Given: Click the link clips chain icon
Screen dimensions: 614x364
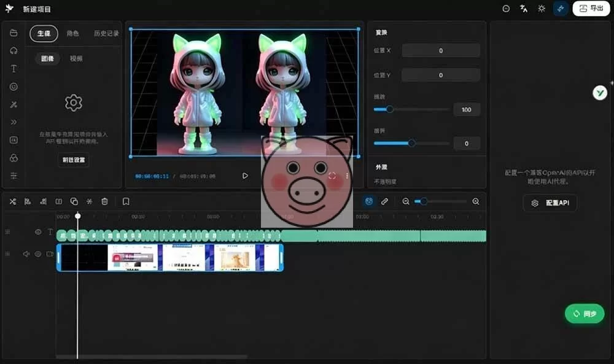Looking at the screenshot, I should click(x=384, y=201).
